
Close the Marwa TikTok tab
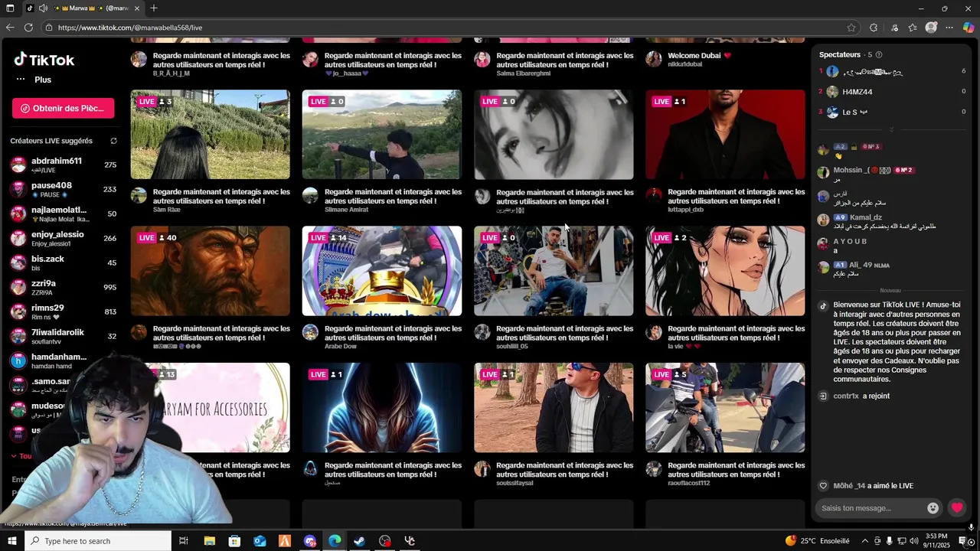pyautogui.click(x=137, y=8)
